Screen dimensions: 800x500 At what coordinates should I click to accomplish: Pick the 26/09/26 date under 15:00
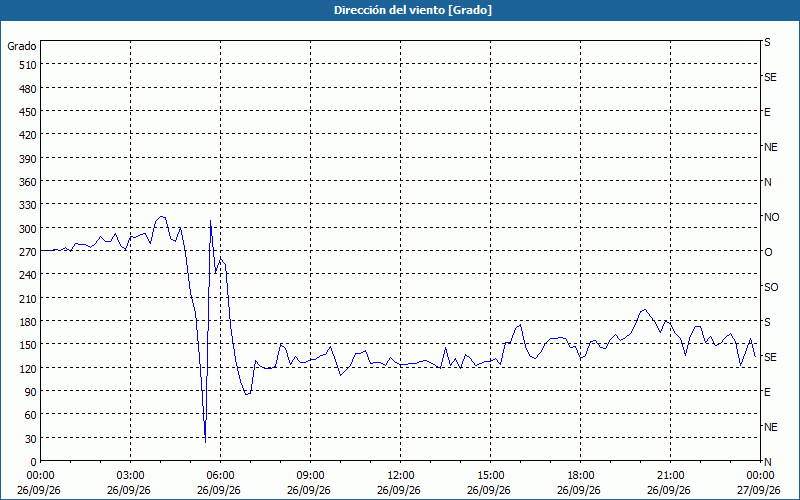coord(489,490)
